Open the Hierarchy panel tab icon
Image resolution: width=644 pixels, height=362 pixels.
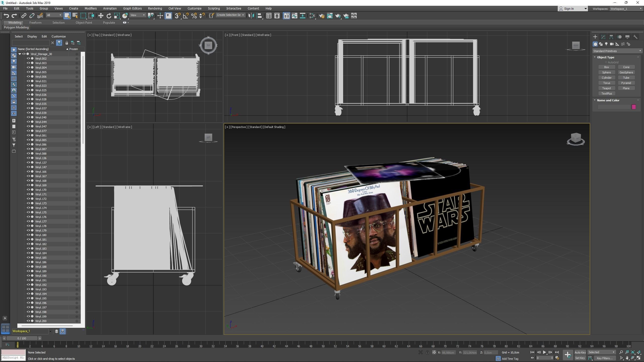coord(611,37)
